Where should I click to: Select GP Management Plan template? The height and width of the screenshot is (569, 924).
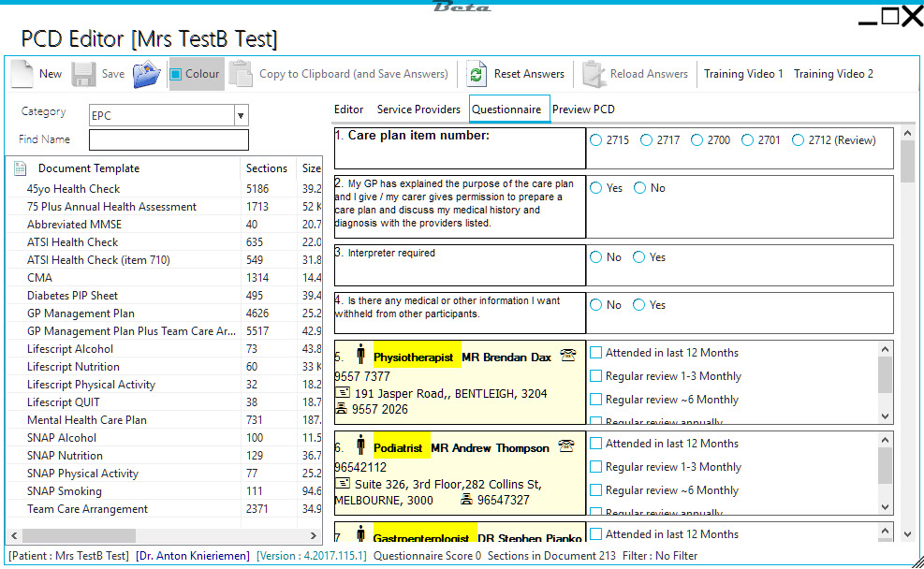click(81, 314)
